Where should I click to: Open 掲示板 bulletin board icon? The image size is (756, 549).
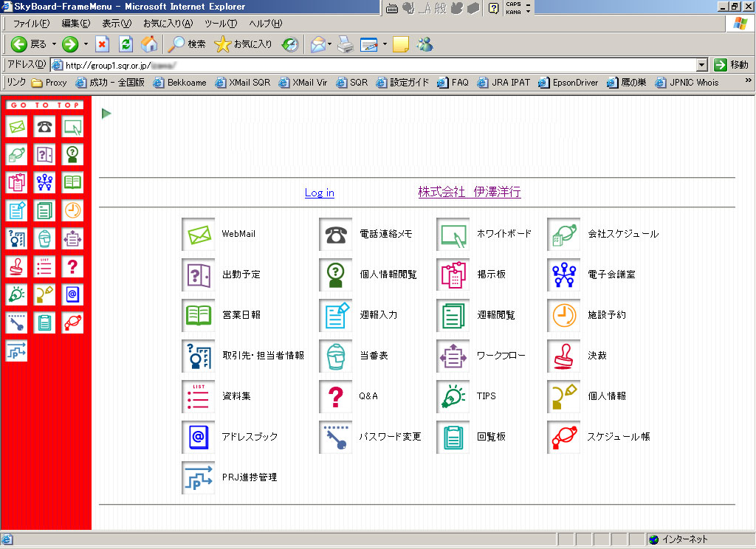click(x=453, y=274)
